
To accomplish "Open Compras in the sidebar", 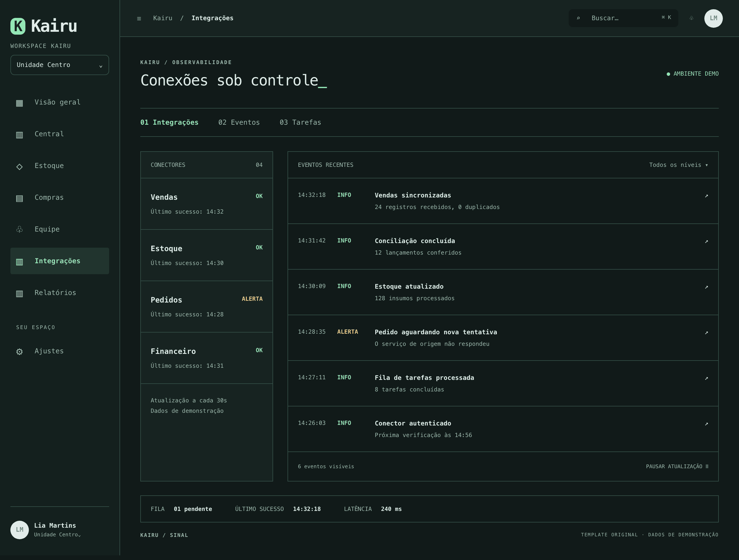I will click(x=59, y=197).
